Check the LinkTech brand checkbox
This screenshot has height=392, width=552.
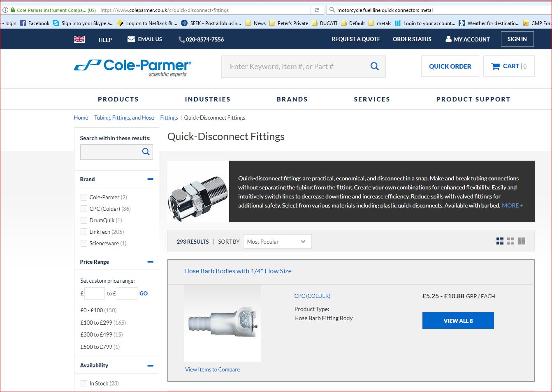coord(84,232)
